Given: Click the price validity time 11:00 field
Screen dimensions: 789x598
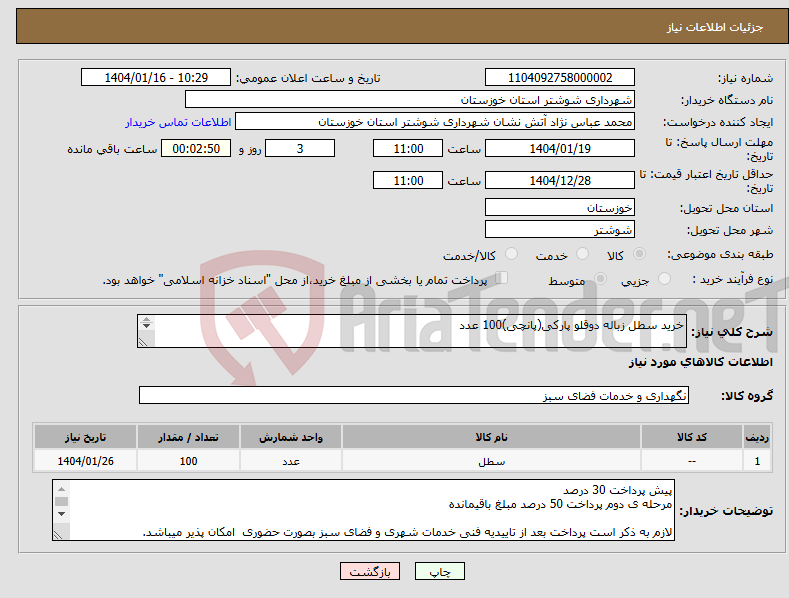Looking at the screenshot, I should click(408, 180).
